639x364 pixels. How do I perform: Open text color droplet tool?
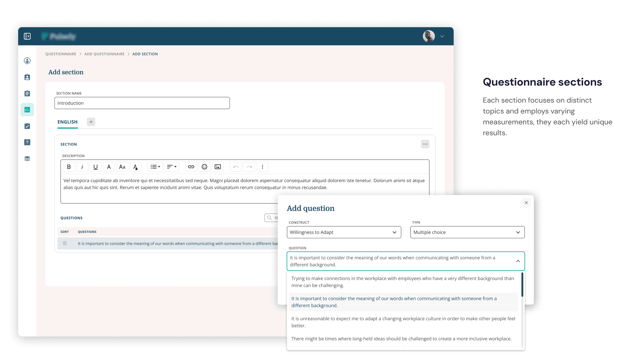(x=135, y=167)
